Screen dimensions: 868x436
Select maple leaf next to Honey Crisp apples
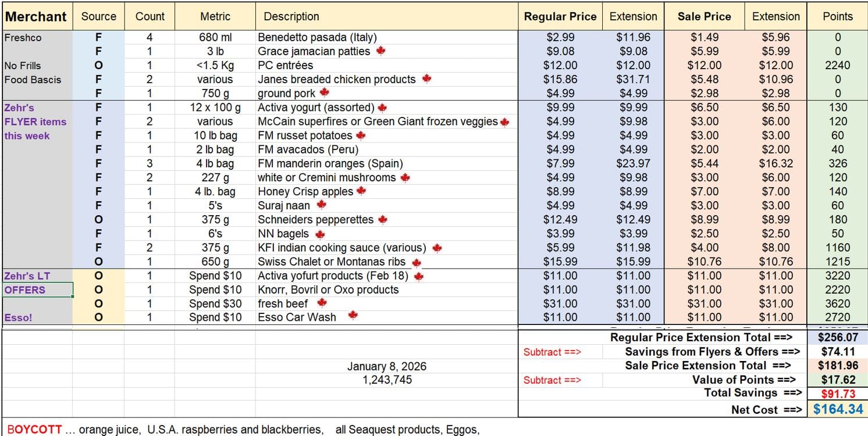click(x=361, y=191)
